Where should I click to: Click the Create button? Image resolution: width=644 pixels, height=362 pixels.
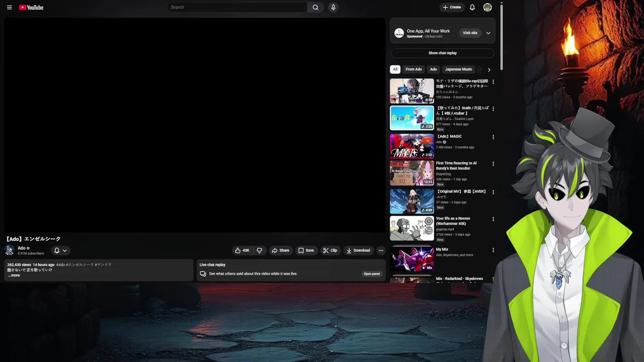coord(452,8)
